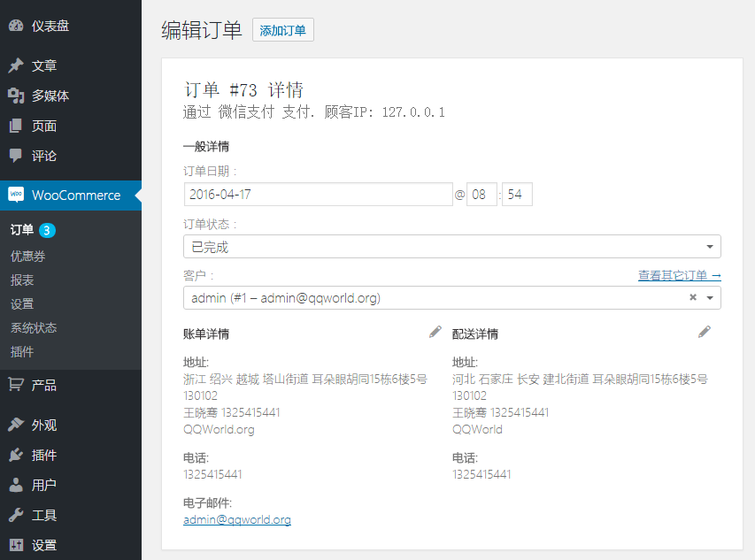Click shipping address line 河北 石家庄 长安

581,380
